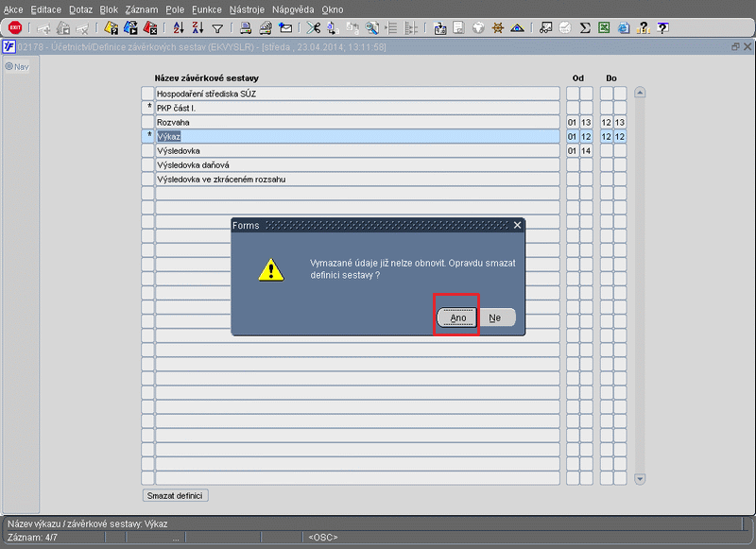Confirm deletion with the Ano button
The height and width of the screenshot is (549, 756).
click(457, 317)
